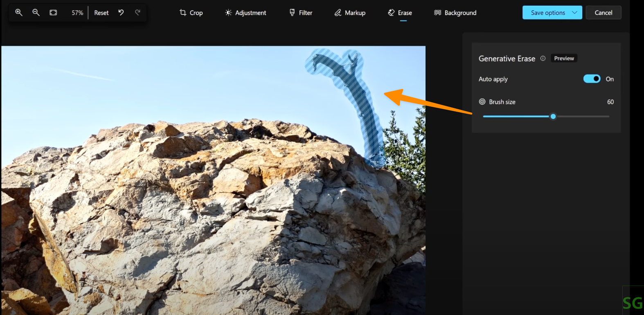Switch to the Background tab
Screen dimensions: 644x315
coord(455,13)
